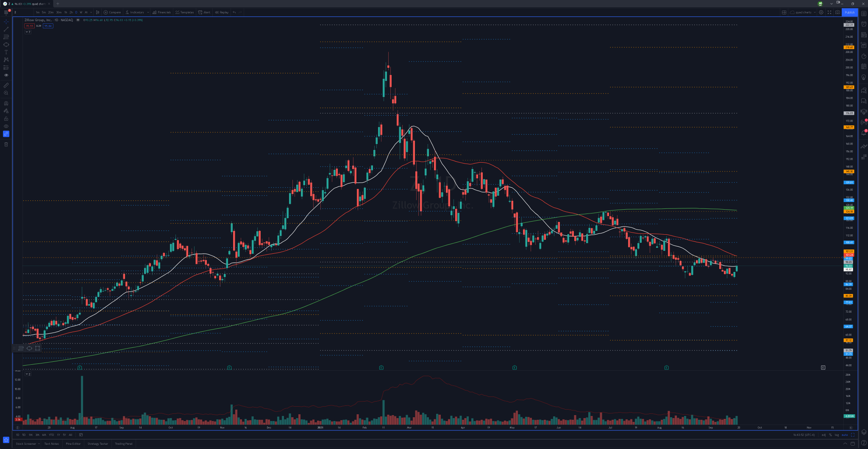Enter fullscreen chart mode
The image size is (868, 449).
(x=829, y=12)
